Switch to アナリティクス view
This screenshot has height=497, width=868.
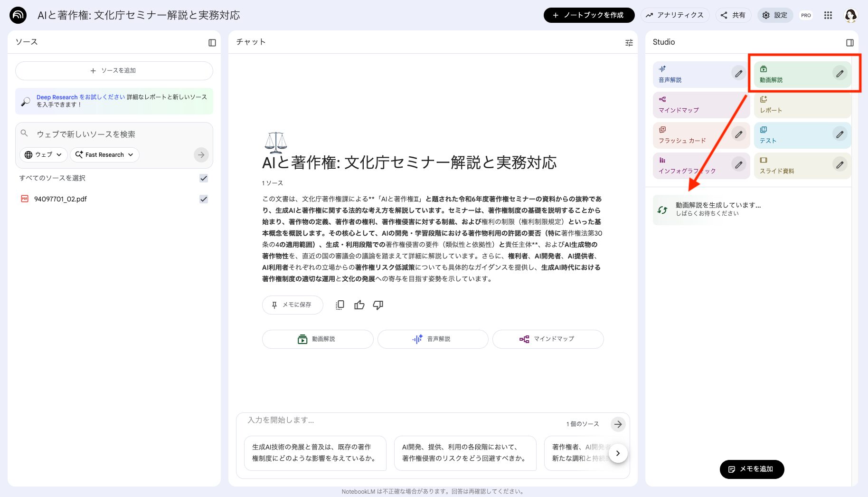pyautogui.click(x=675, y=15)
